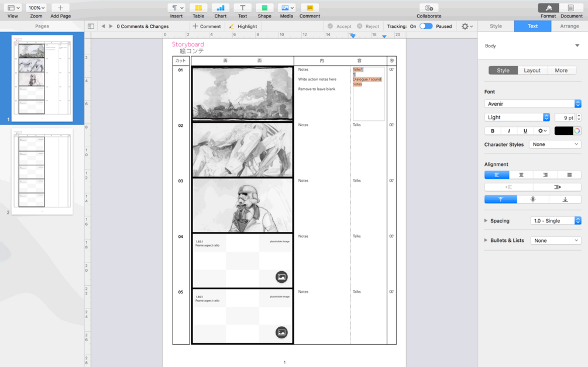Insert a Table from toolbar
This screenshot has width=588, height=367.
click(x=198, y=8)
